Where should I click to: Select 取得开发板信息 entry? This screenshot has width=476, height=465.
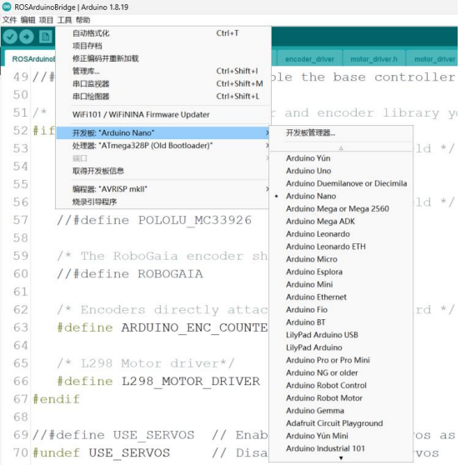163,171
